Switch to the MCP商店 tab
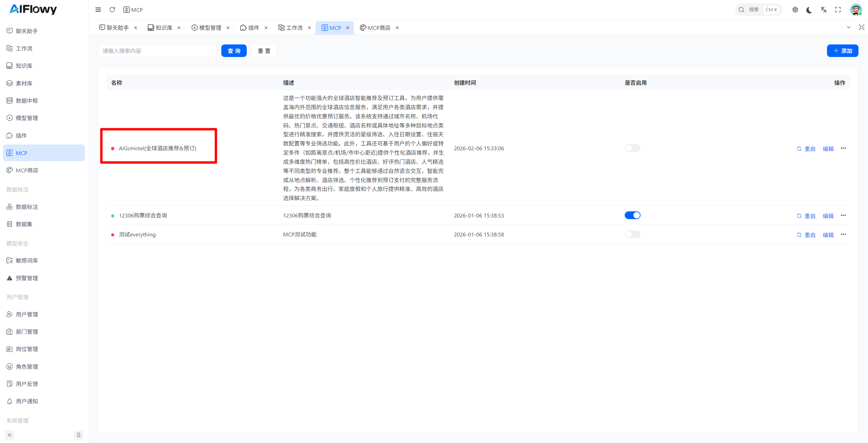The height and width of the screenshot is (443, 868). tap(379, 27)
